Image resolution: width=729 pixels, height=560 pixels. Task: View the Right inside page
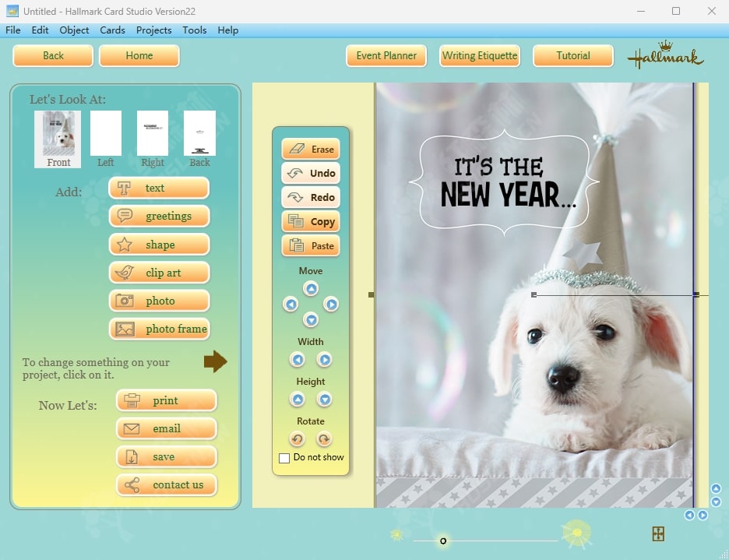pyautogui.click(x=153, y=139)
